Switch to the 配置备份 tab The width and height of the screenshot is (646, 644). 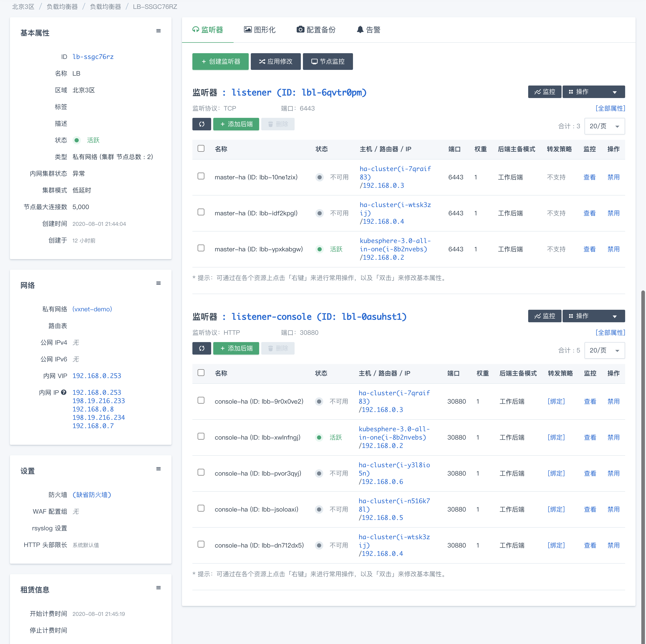(x=316, y=30)
